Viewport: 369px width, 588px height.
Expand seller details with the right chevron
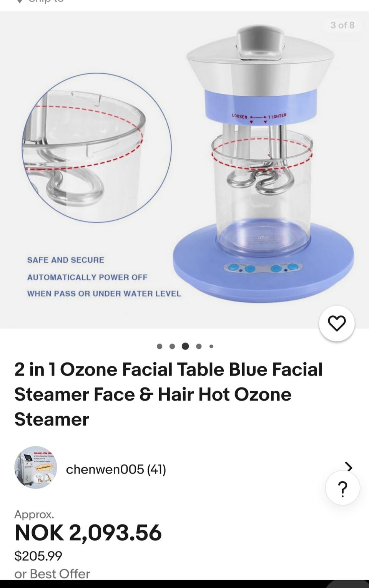coord(348,467)
